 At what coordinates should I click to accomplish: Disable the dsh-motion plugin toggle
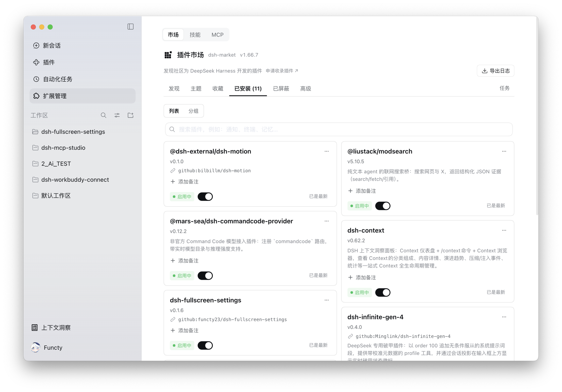(x=205, y=197)
